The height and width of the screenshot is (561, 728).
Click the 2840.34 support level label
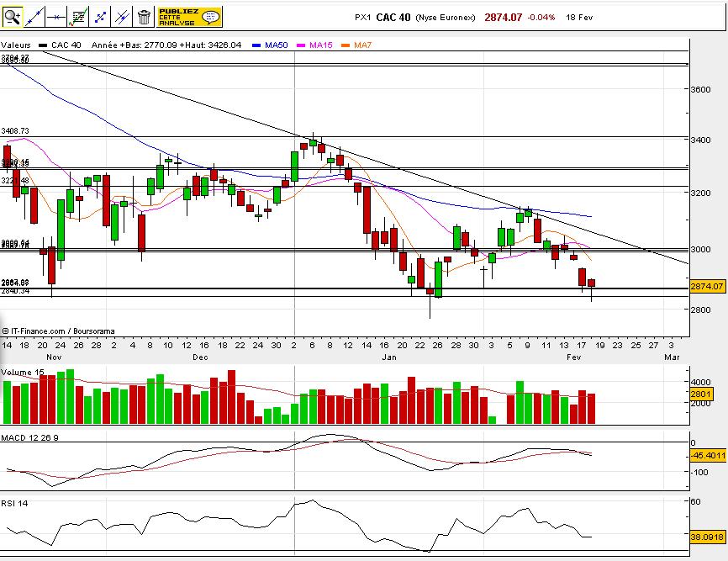coord(15,291)
